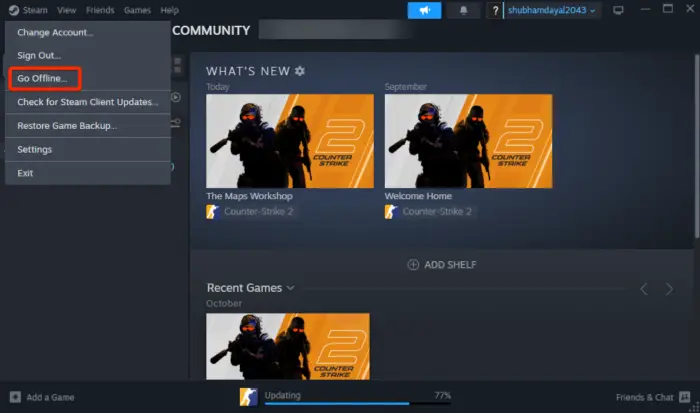Image resolution: width=700 pixels, height=413 pixels.
Task: Click the 77% download percentage
Action: point(442,395)
